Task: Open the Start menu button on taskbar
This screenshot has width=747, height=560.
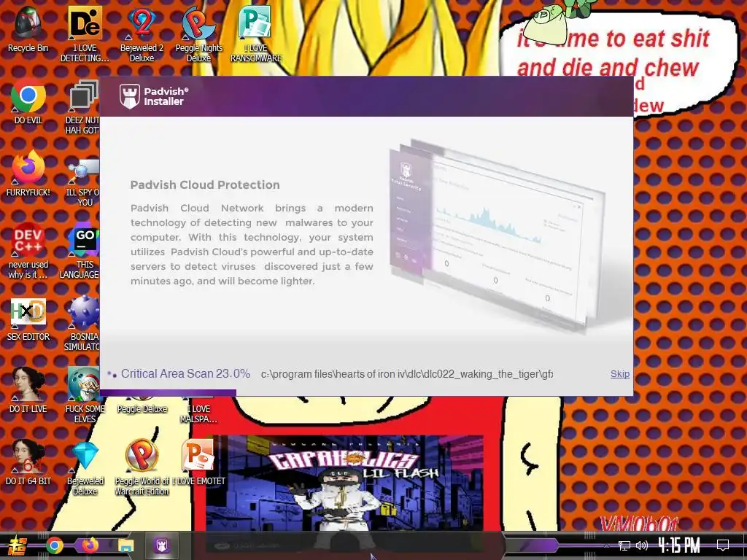Action: [x=16, y=545]
